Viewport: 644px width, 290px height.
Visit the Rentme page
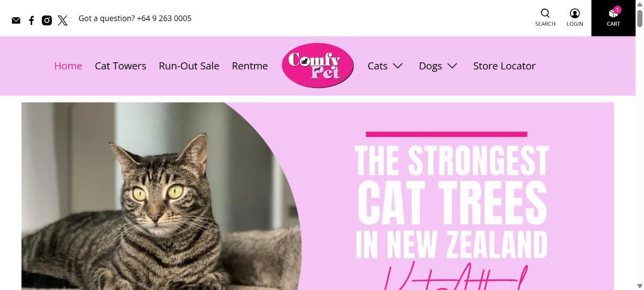click(x=250, y=66)
